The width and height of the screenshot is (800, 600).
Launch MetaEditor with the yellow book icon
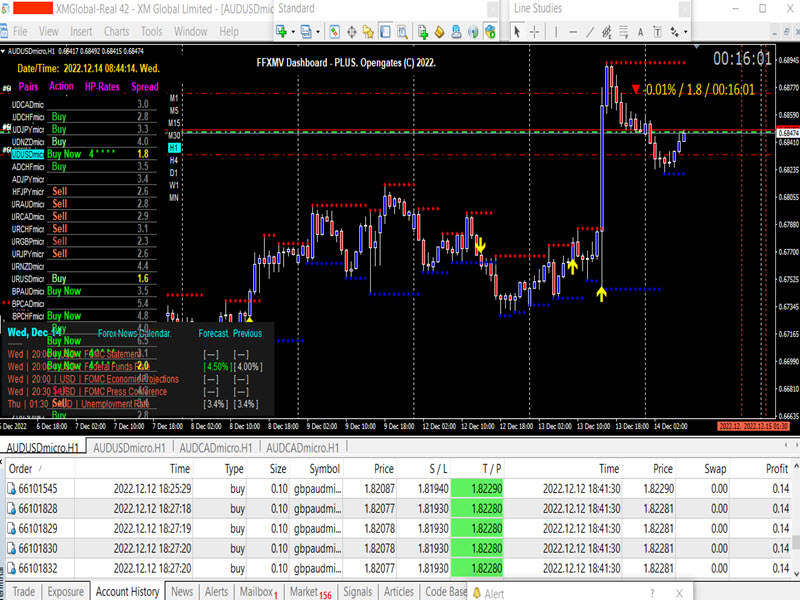tap(439, 32)
